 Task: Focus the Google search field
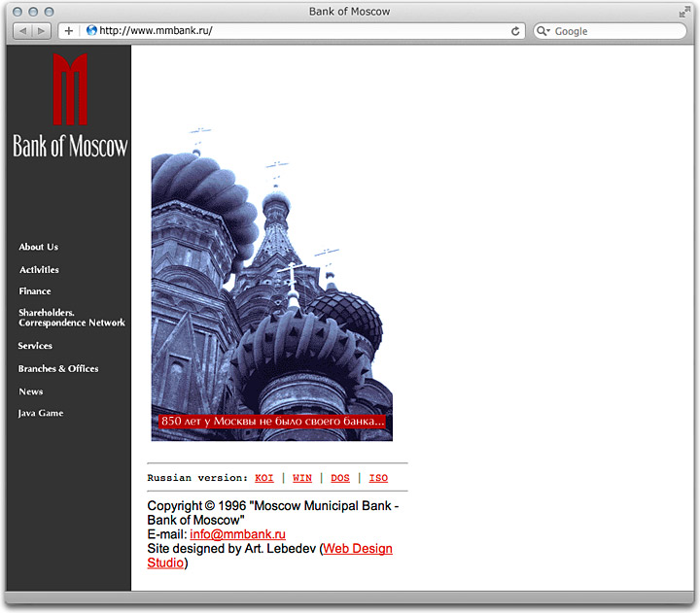click(617, 31)
